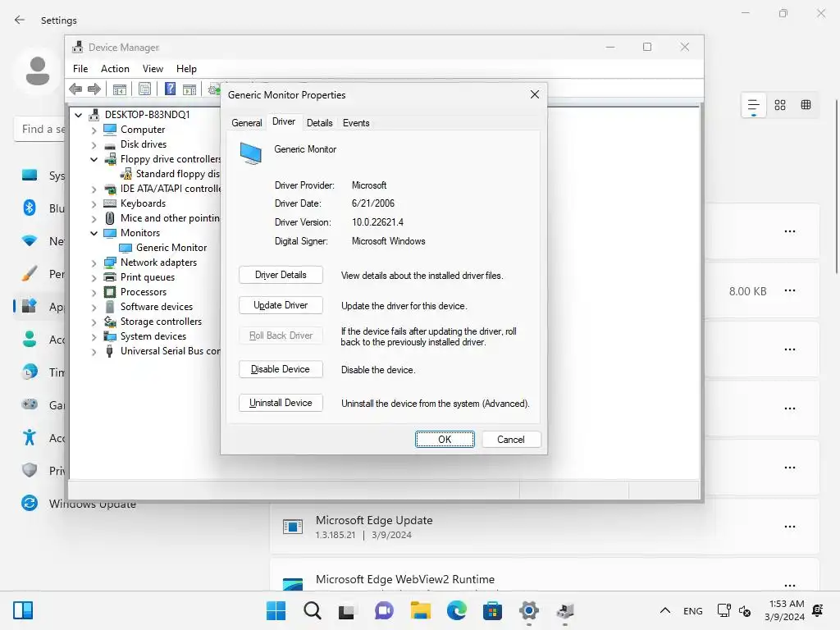Image resolution: width=840 pixels, height=630 pixels.
Task: Close the Generic Monitor Properties dialog
Action: pyautogui.click(x=535, y=95)
